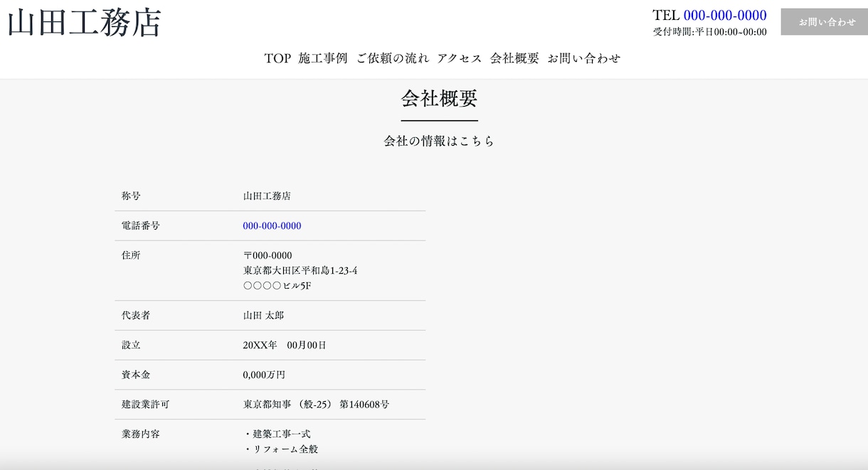
Task: Click the phone number link in the 電話番号 row
Action: tap(272, 226)
